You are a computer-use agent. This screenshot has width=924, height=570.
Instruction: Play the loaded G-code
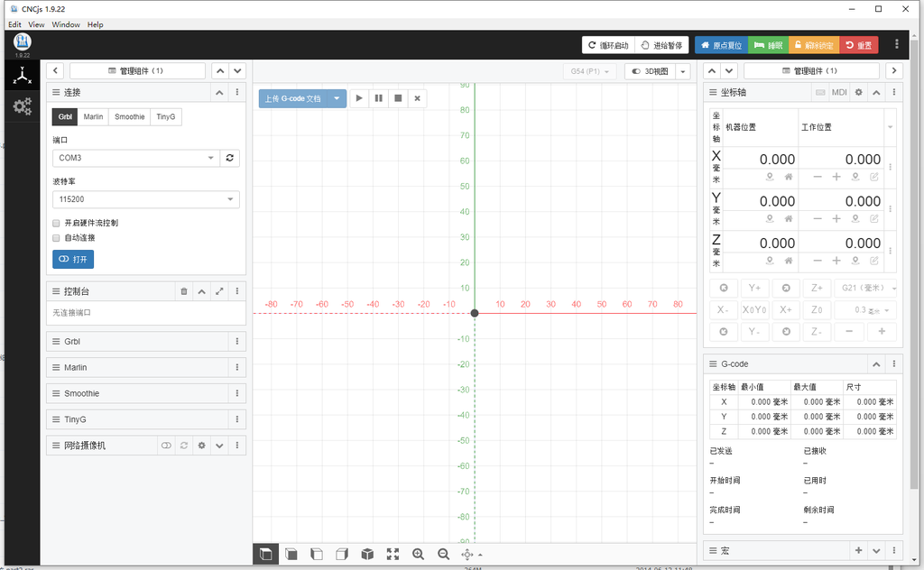359,98
